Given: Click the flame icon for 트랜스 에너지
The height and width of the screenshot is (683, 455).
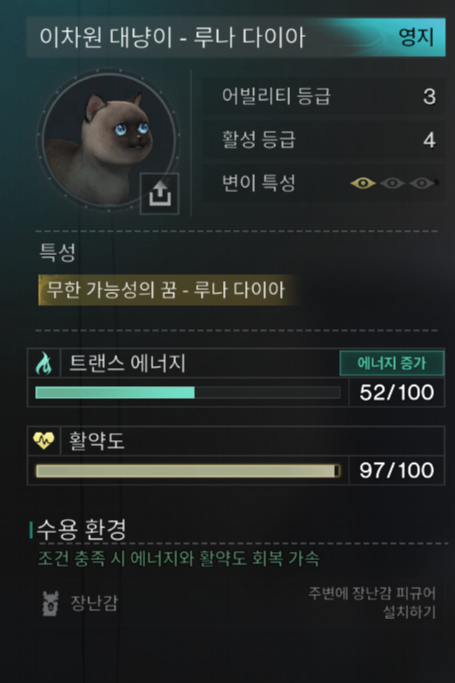Looking at the screenshot, I should (x=44, y=363).
